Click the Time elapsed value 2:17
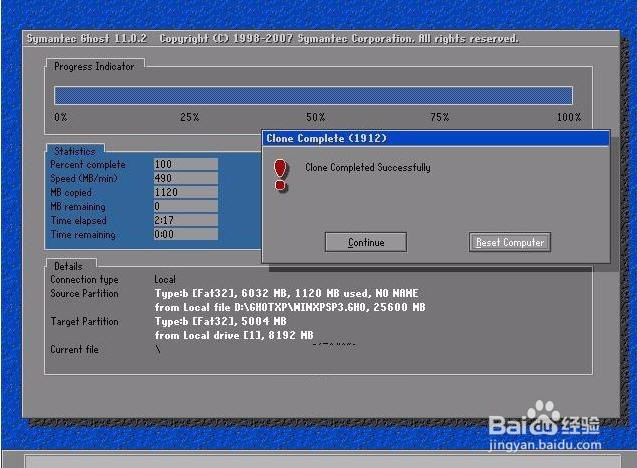This screenshot has width=637, height=468. (x=186, y=220)
